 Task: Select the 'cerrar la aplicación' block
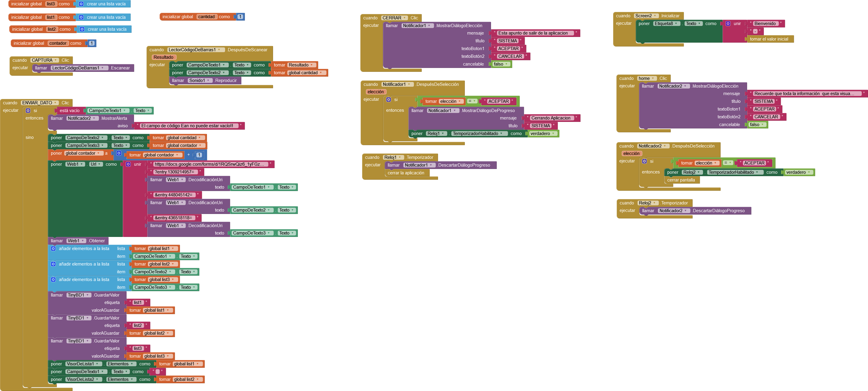coord(406,173)
